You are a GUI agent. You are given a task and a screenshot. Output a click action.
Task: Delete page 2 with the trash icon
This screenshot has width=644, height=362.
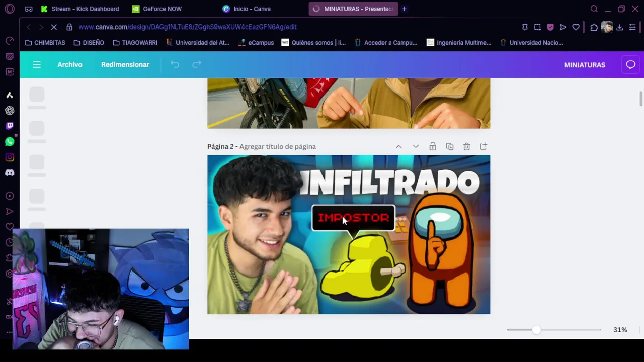coord(466,146)
